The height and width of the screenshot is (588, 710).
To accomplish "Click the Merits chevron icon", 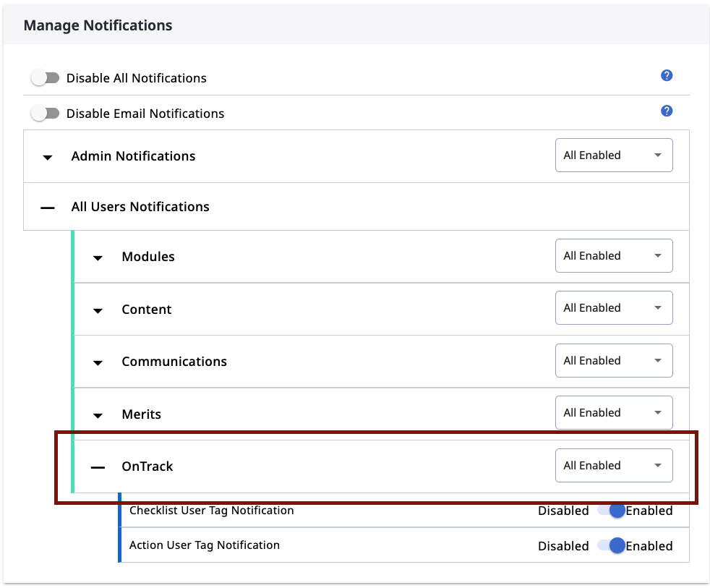I will coord(98,415).
